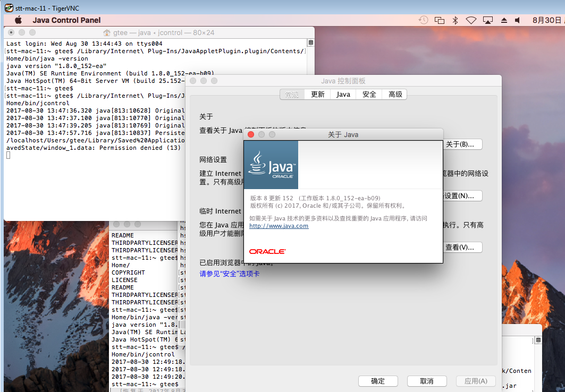Select the 高级 tab
The image size is (565, 392).
[395, 94]
